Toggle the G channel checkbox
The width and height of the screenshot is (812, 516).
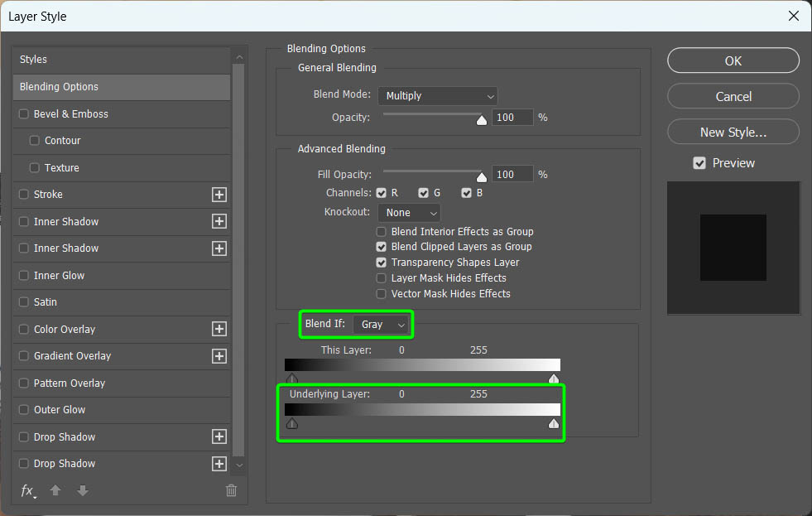[424, 193]
